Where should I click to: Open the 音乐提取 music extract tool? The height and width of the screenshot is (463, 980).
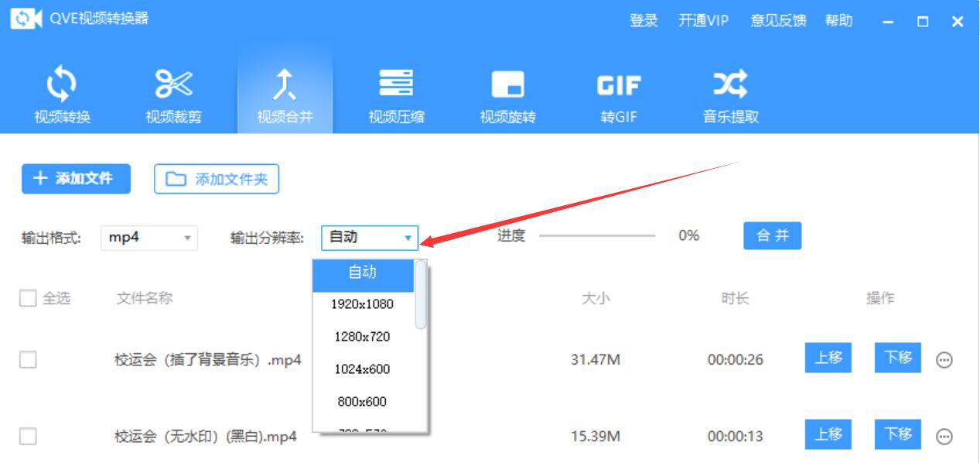click(x=730, y=96)
